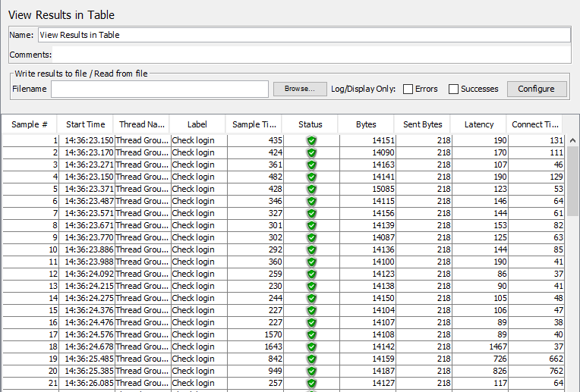This screenshot has height=392, width=580.
Task: Enable the Successes only checkbox
Action: tap(453, 89)
